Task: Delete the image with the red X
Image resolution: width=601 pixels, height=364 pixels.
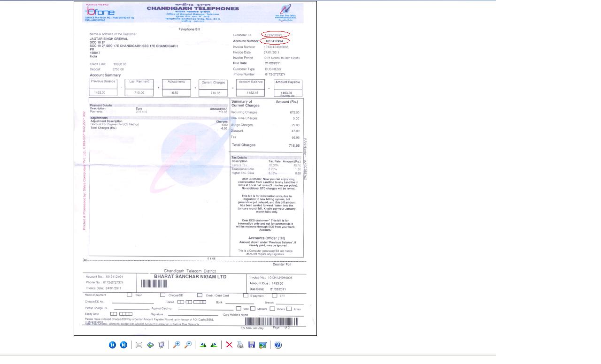Action: point(229,345)
